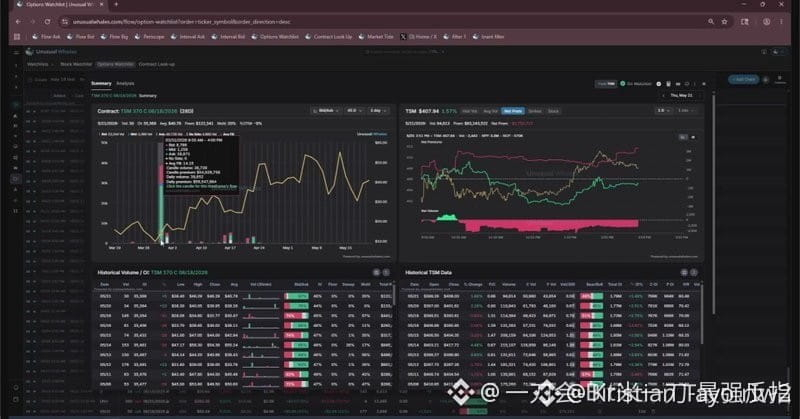
Task: Go back with the browser back arrow
Action: 18,21
